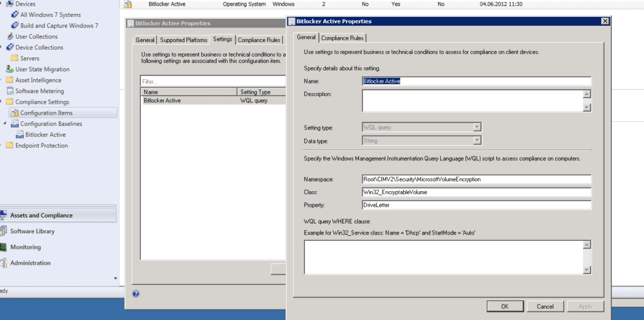Click the Cancel button
The height and width of the screenshot is (320, 644).
point(545,306)
